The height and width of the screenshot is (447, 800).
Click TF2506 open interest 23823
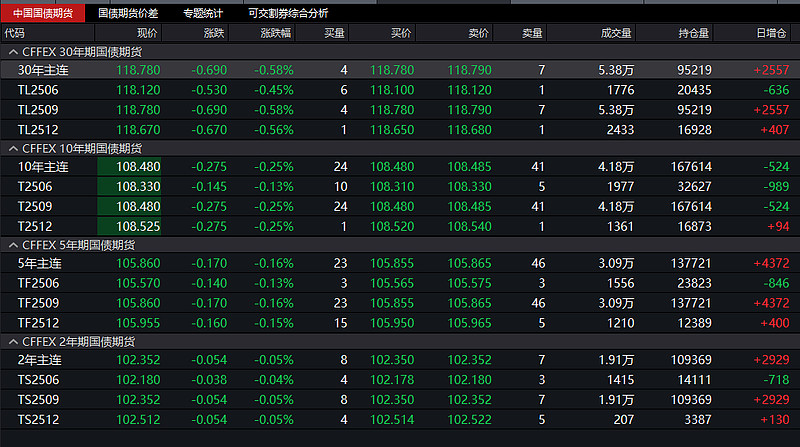(x=694, y=283)
